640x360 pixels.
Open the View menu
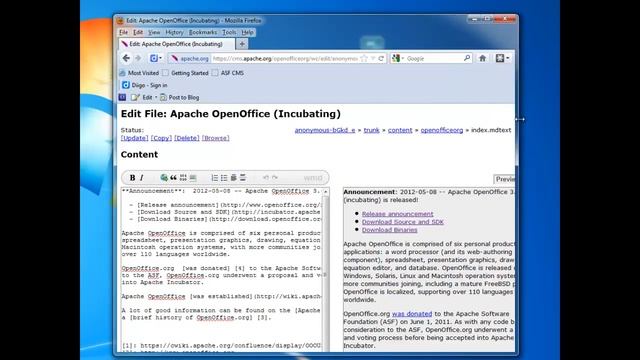[x=154, y=32]
